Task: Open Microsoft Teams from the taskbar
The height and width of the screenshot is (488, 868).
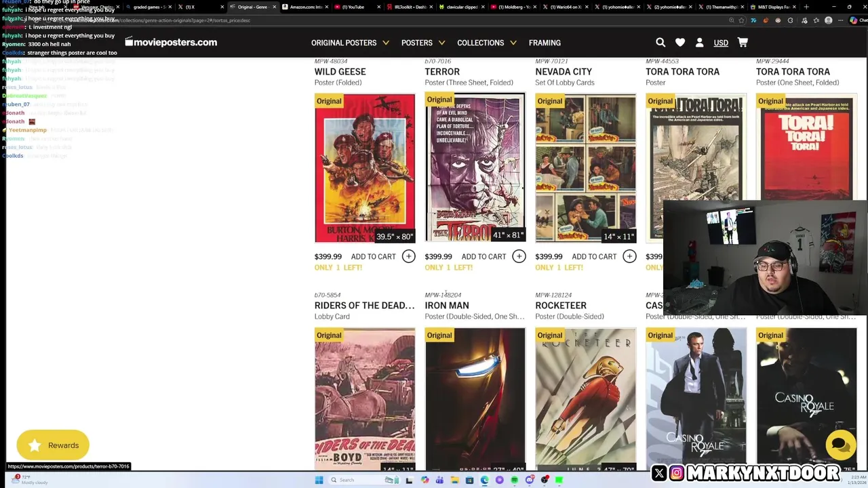Action: [439, 480]
